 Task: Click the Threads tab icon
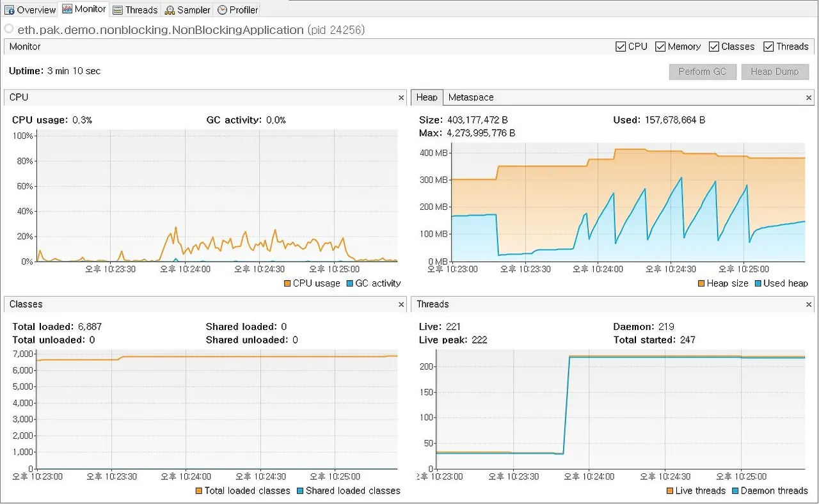coord(118,10)
